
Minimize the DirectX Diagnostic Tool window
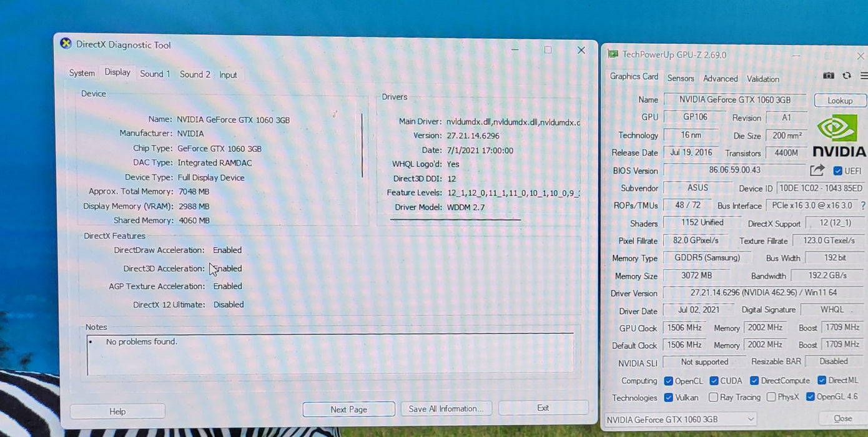pyautogui.click(x=515, y=50)
